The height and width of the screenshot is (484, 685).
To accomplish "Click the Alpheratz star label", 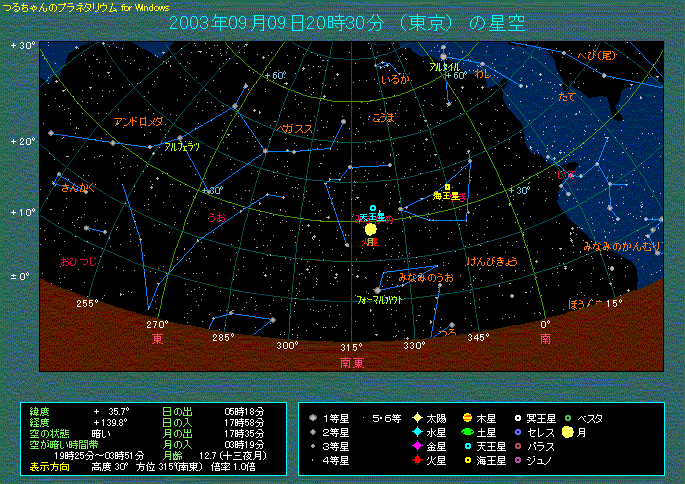I will tap(182, 146).
